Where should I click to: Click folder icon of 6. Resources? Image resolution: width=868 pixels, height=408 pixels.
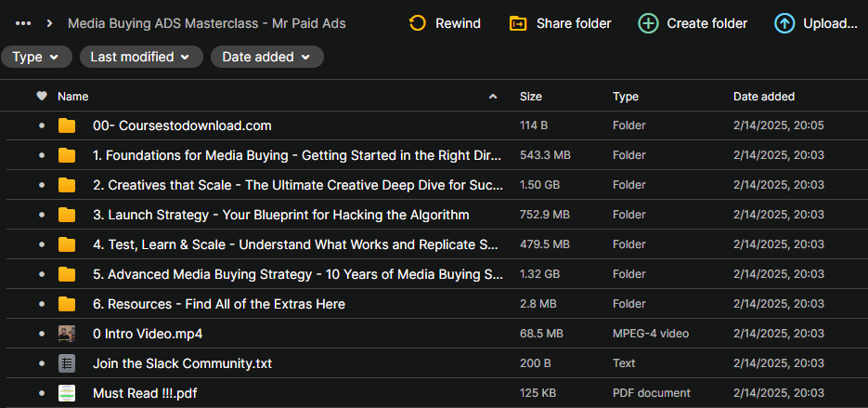coord(67,304)
